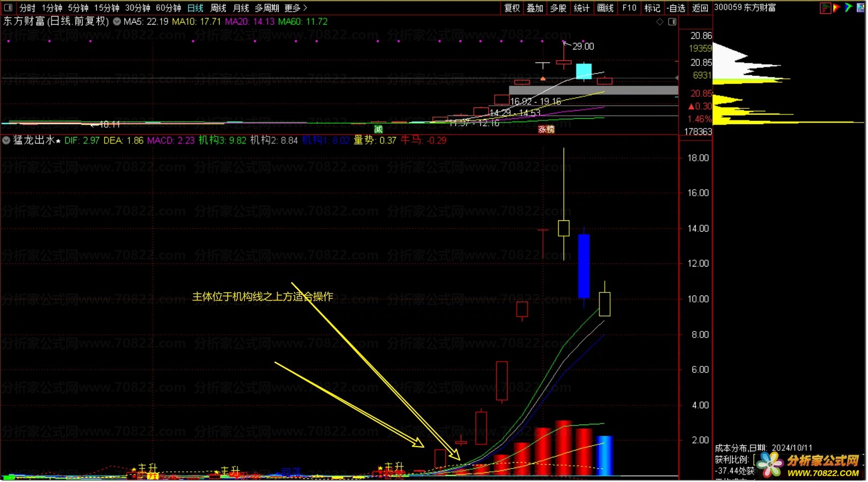Toggle the left sidebar panel icon
Image resolution: width=868 pixels, height=482 pixels.
[8, 8]
